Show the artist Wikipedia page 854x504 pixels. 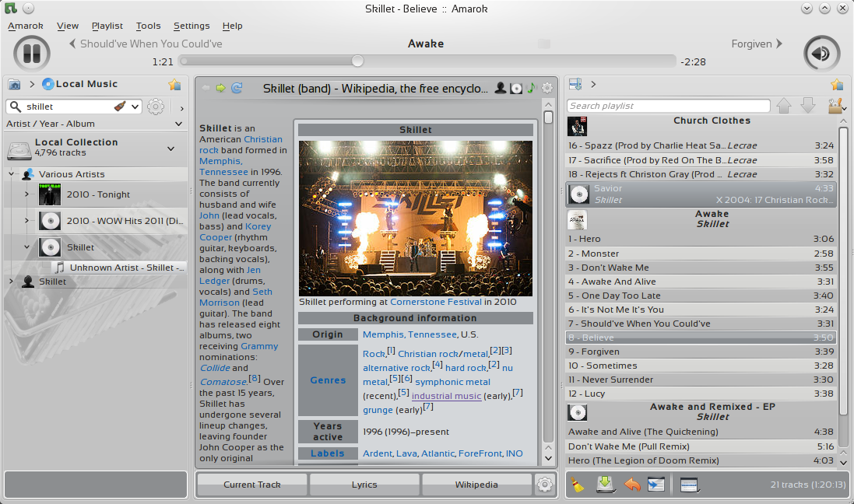[500, 88]
